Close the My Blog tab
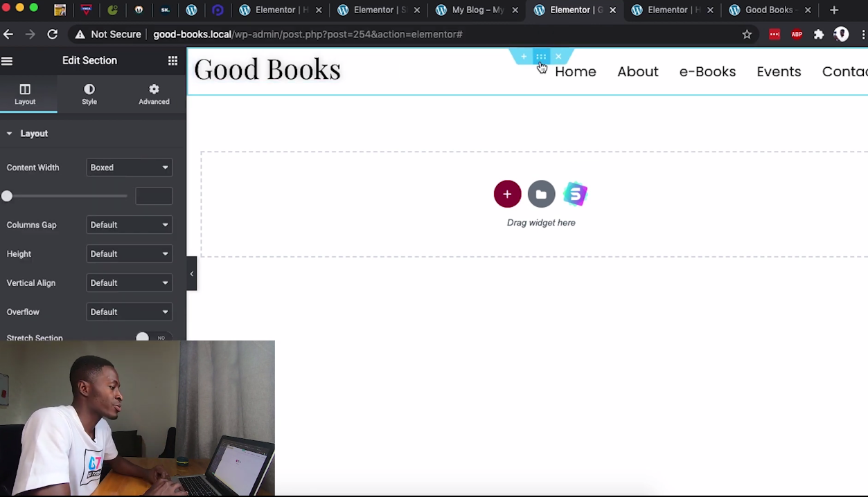 (x=515, y=10)
